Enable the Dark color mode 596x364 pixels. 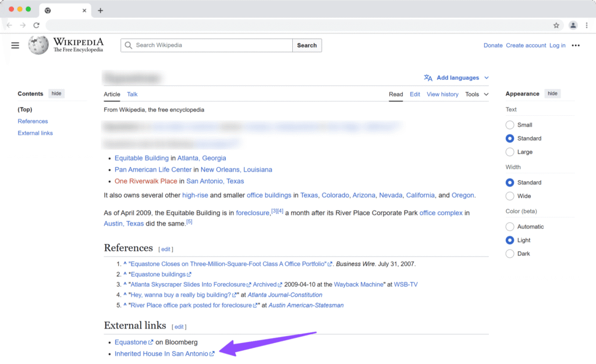(510, 254)
